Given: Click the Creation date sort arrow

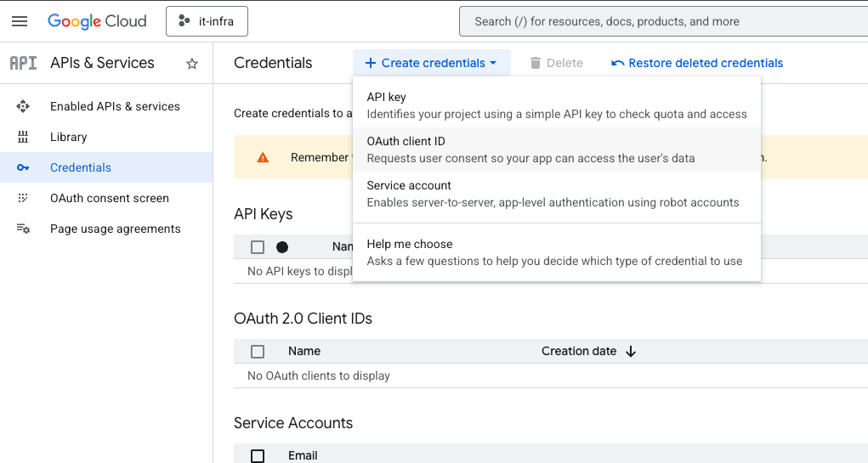Looking at the screenshot, I should pos(631,351).
